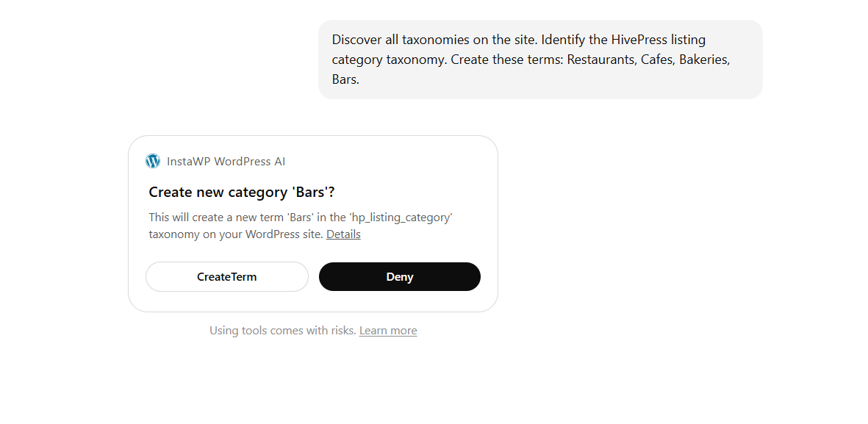Deny creating the 'Bars' category
This screenshot has width=868, height=424.
399,276
